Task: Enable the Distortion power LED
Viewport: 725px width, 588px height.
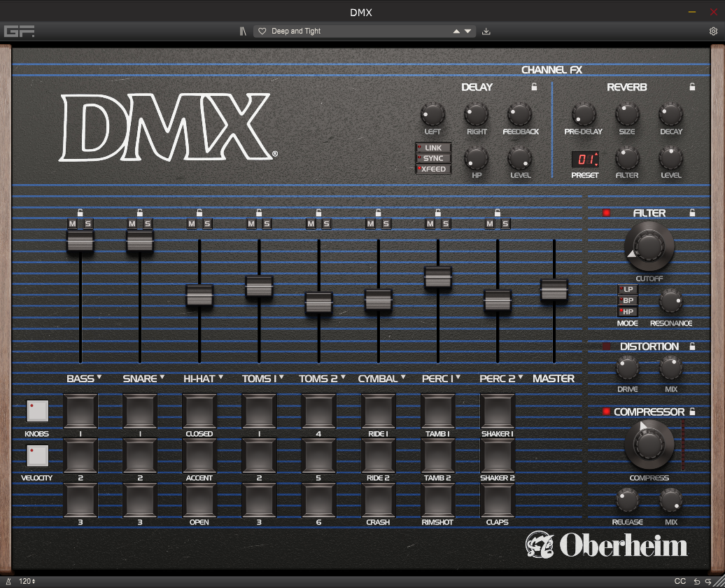Action: tap(606, 346)
